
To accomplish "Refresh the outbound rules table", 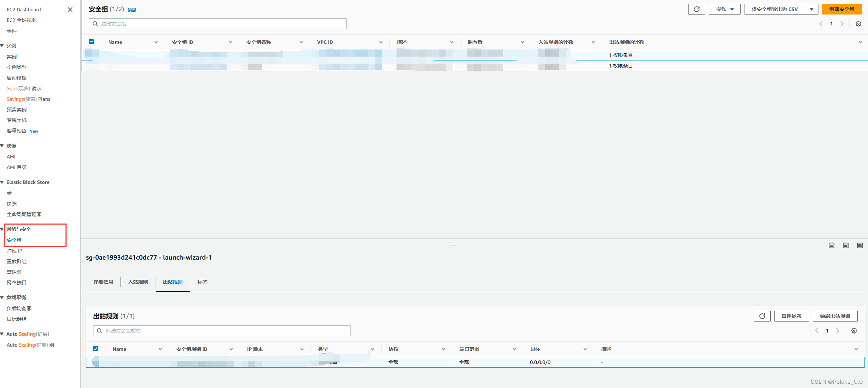I will pyautogui.click(x=762, y=316).
